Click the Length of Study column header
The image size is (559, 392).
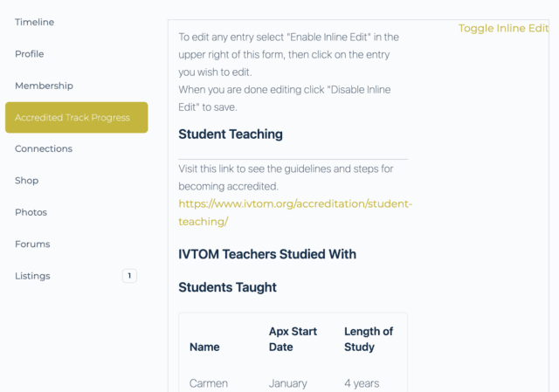click(x=369, y=339)
